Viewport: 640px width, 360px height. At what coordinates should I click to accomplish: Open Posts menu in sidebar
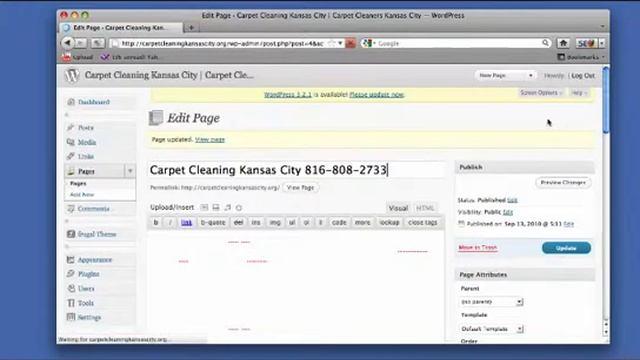86,128
